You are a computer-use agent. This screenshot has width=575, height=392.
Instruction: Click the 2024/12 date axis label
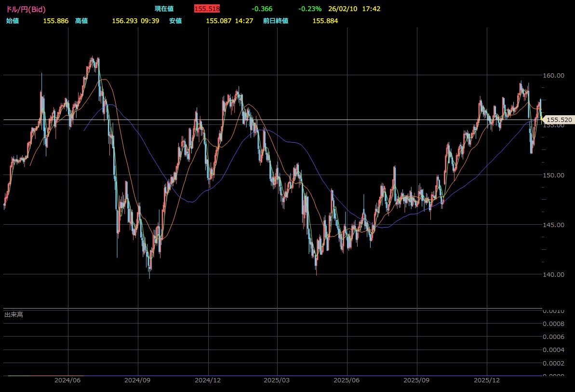pyautogui.click(x=208, y=380)
